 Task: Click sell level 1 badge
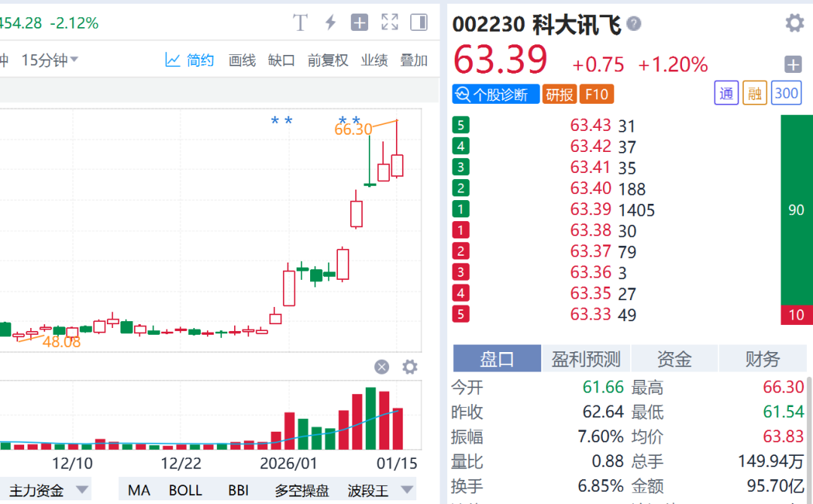point(461,209)
